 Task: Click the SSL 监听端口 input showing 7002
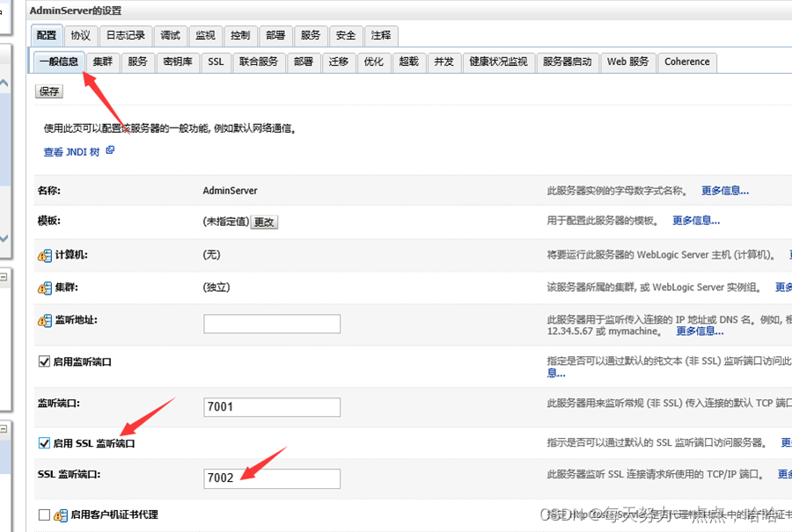pyautogui.click(x=271, y=478)
